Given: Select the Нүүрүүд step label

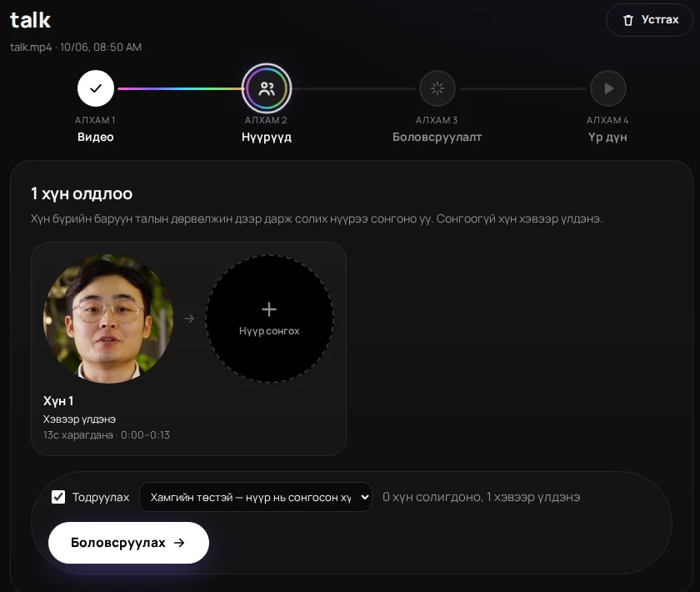Looking at the screenshot, I should pos(267,137).
